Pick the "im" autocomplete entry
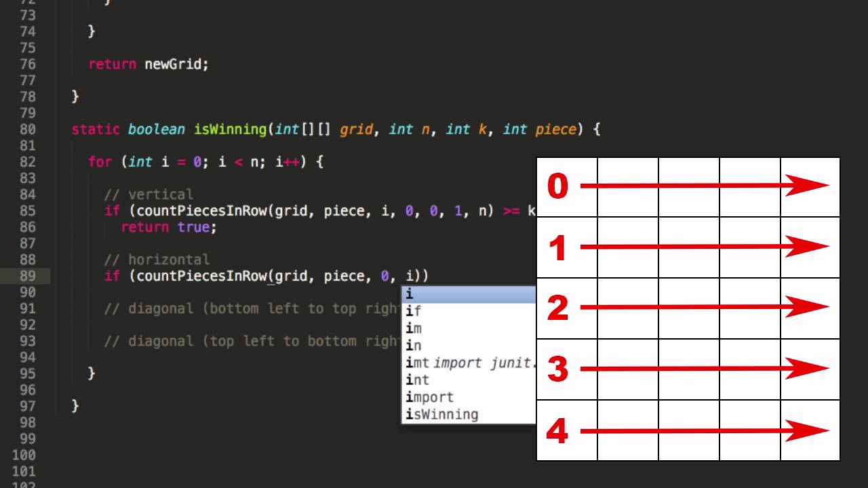Image resolution: width=868 pixels, height=488 pixels. click(469, 329)
